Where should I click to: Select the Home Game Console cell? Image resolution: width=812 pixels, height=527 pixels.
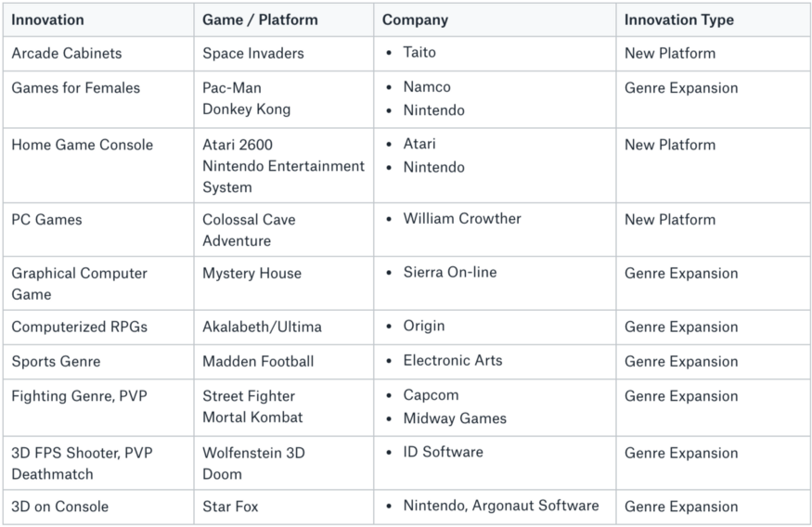(x=83, y=145)
